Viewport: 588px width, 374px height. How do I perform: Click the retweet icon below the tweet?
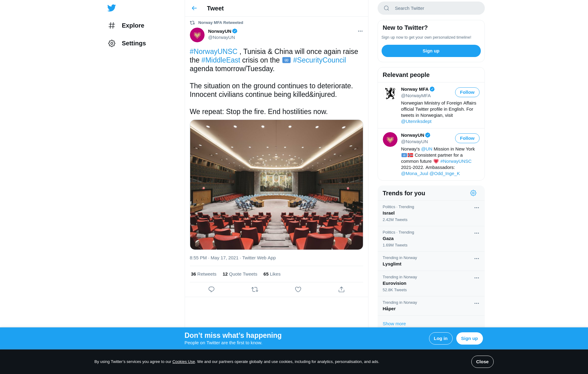coord(255,289)
